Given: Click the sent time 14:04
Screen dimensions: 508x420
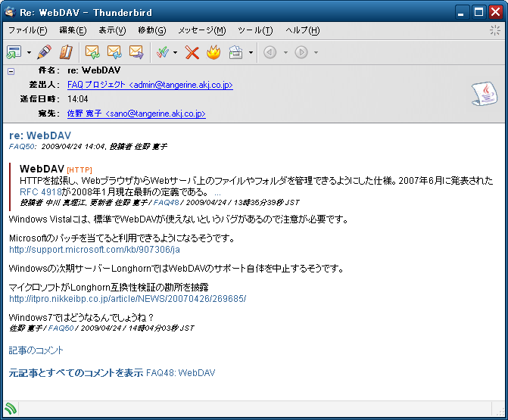Looking at the screenshot, I should (x=78, y=99).
